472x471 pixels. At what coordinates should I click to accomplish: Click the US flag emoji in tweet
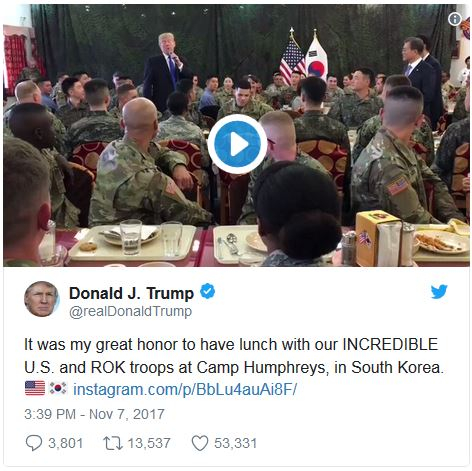[x=35, y=389]
